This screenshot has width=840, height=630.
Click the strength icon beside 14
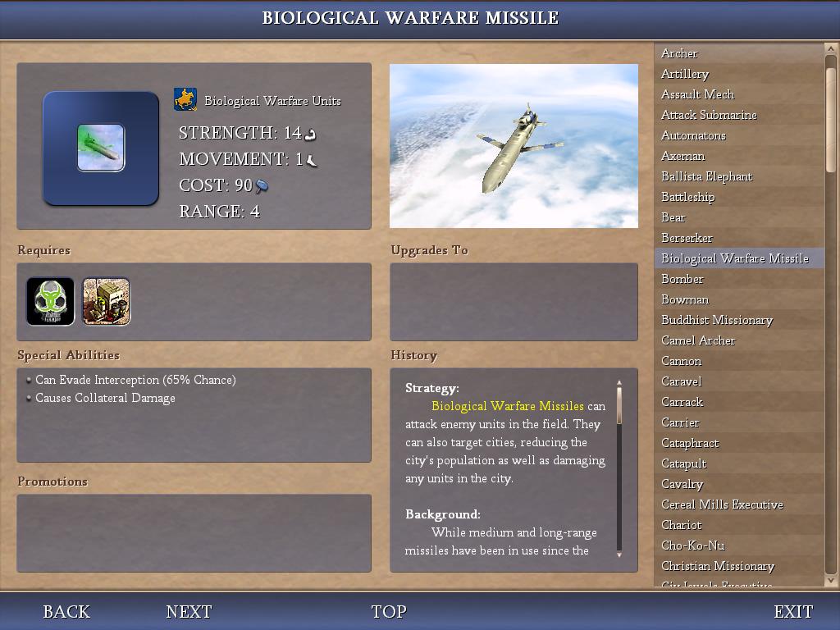pos(311,133)
